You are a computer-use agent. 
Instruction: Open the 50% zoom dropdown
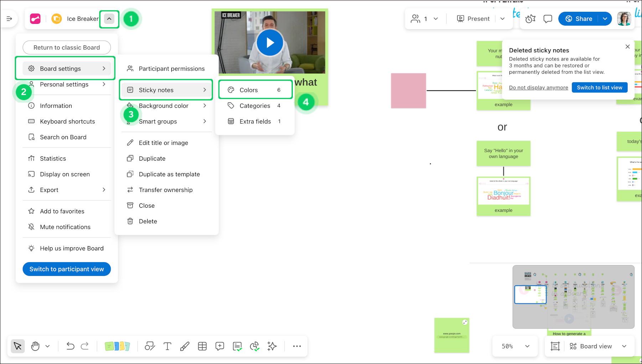(x=515, y=346)
